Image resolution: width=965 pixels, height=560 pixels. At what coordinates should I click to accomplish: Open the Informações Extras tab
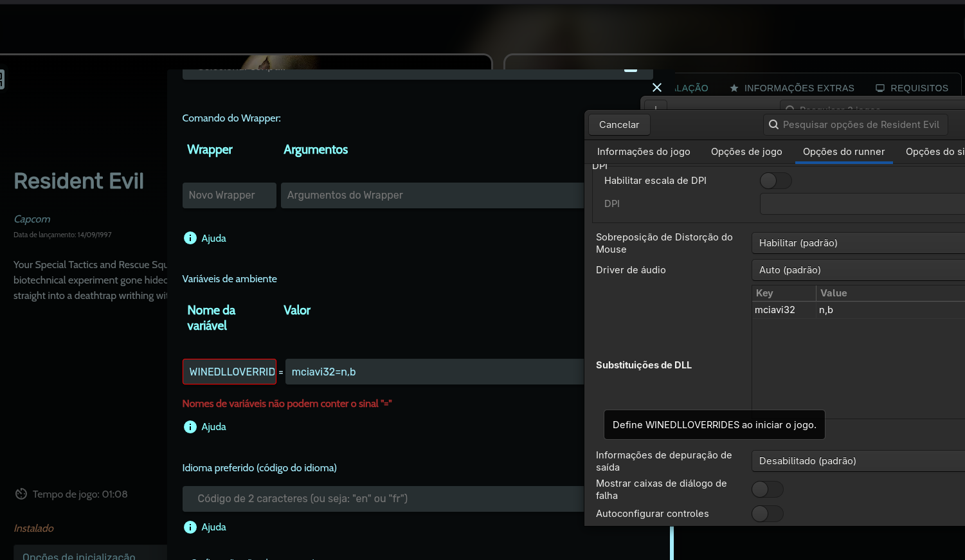coord(792,88)
